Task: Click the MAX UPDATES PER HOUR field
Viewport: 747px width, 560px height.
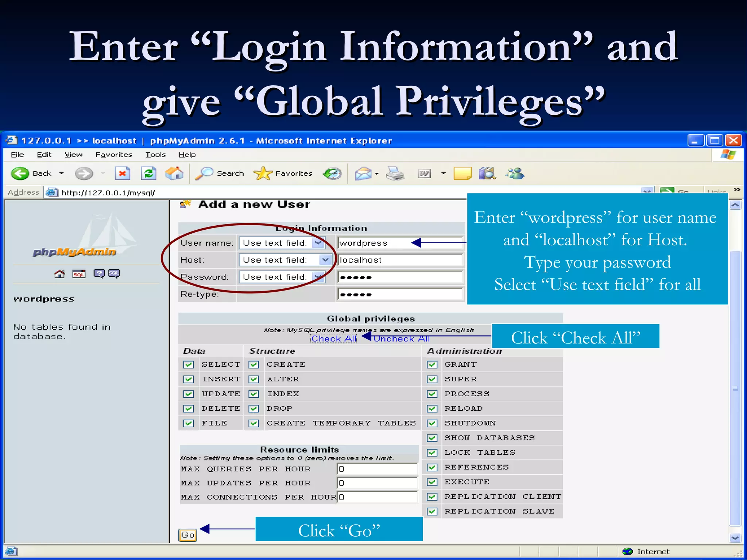Action: tap(377, 483)
